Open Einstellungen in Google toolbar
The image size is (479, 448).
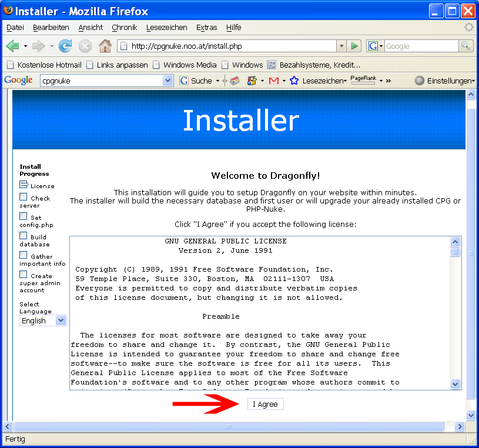click(445, 81)
